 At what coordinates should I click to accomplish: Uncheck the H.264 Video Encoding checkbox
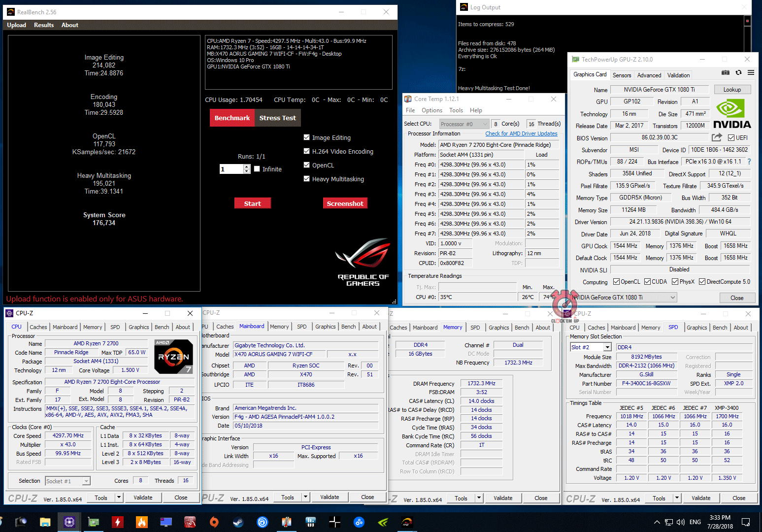[307, 151]
